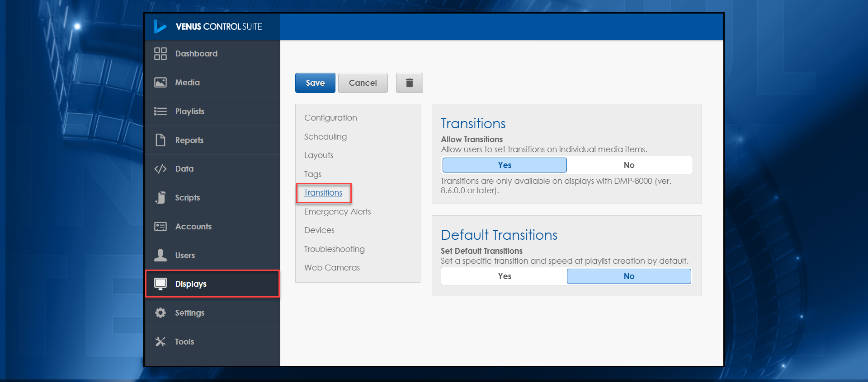Open Dashboard via its grid icon

click(x=160, y=54)
